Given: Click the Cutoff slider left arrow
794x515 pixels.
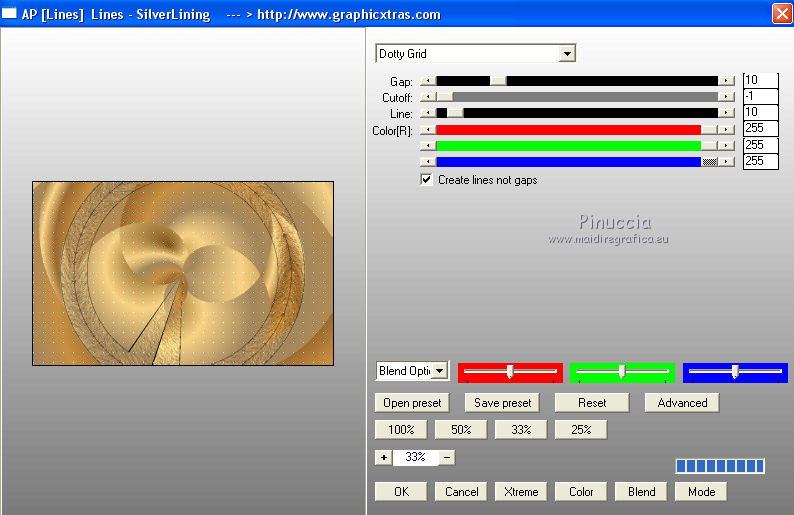Looking at the screenshot, I should 428,97.
